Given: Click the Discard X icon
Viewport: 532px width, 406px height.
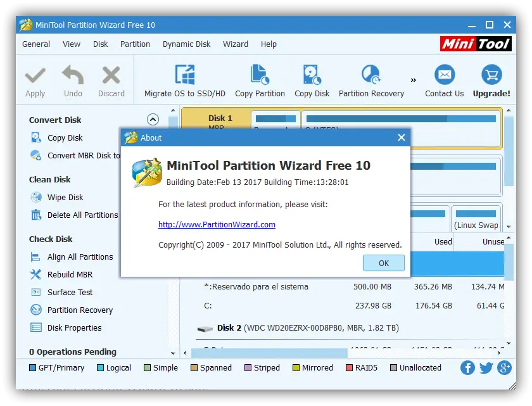Looking at the screenshot, I should [111, 75].
